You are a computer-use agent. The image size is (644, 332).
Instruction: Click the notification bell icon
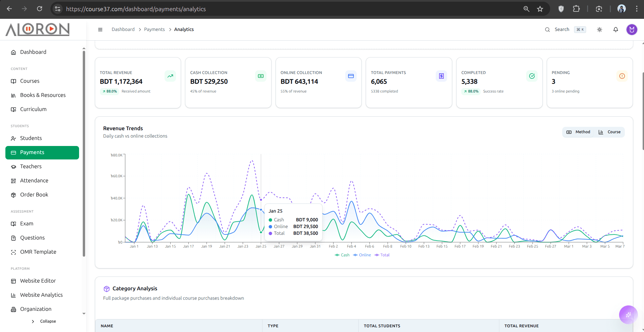(615, 30)
